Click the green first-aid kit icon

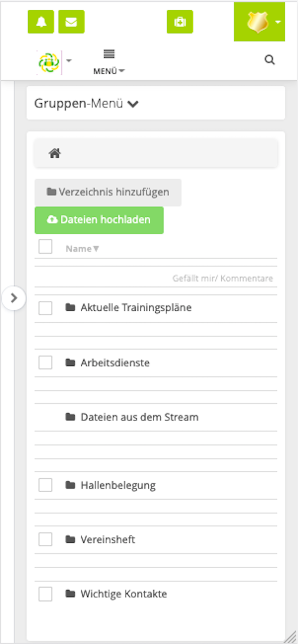coord(180,22)
